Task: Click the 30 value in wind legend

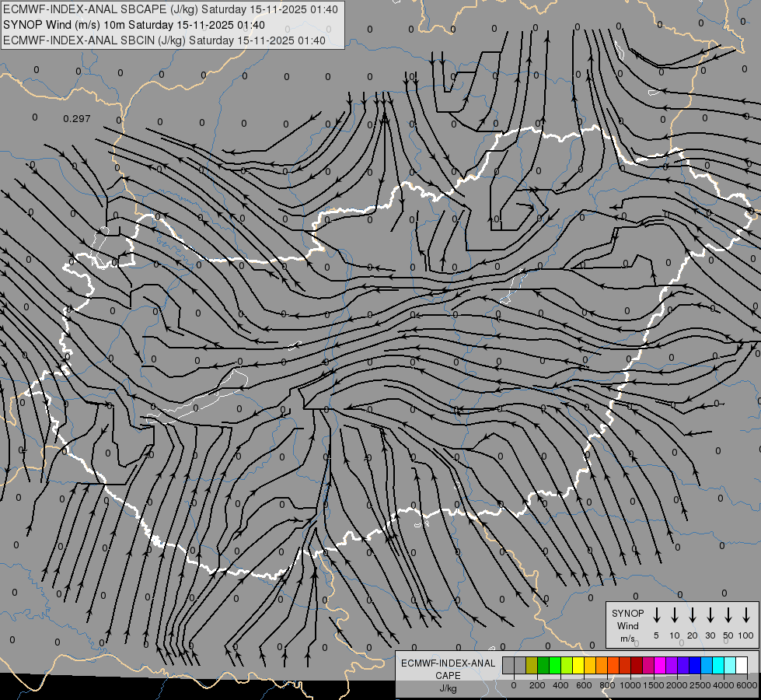Action: (710, 635)
